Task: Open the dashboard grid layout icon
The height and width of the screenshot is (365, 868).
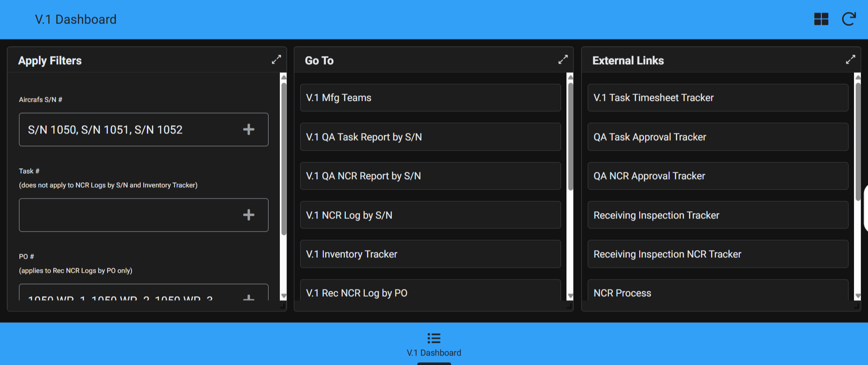Action: pos(821,19)
